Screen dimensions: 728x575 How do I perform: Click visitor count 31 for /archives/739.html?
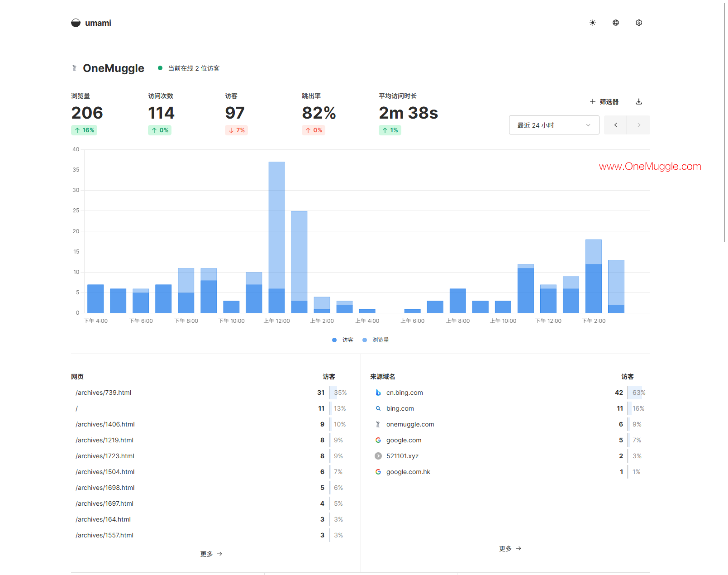point(321,393)
